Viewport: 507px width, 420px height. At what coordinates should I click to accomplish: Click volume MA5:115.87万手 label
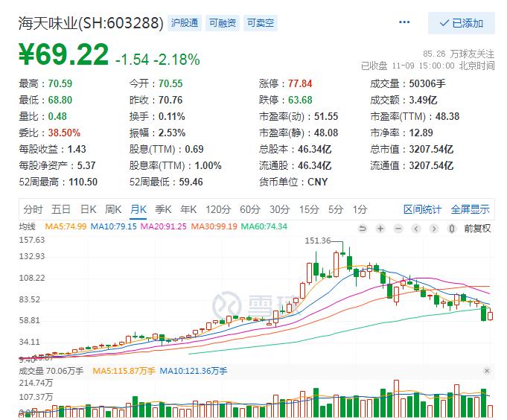click(x=124, y=371)
